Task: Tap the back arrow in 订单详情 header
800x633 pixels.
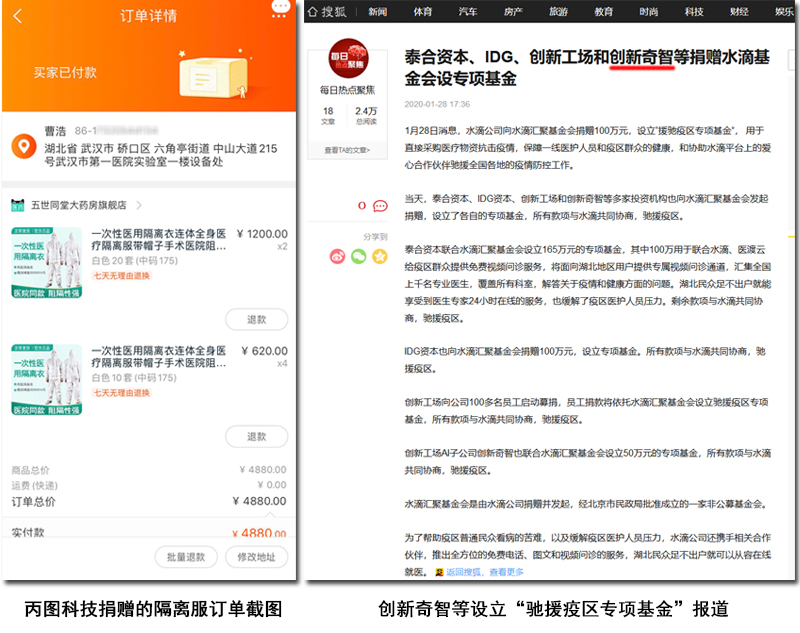Action: [18, 16]
